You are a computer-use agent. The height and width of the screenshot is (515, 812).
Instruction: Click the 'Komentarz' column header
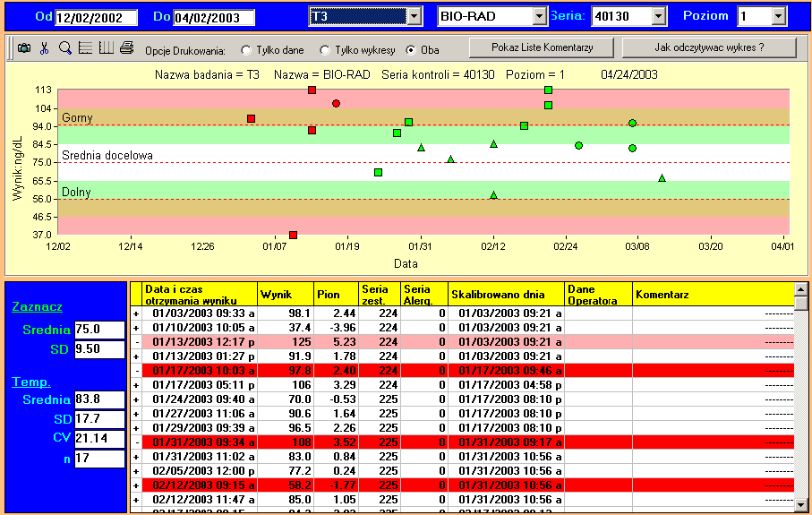(713, 294)
